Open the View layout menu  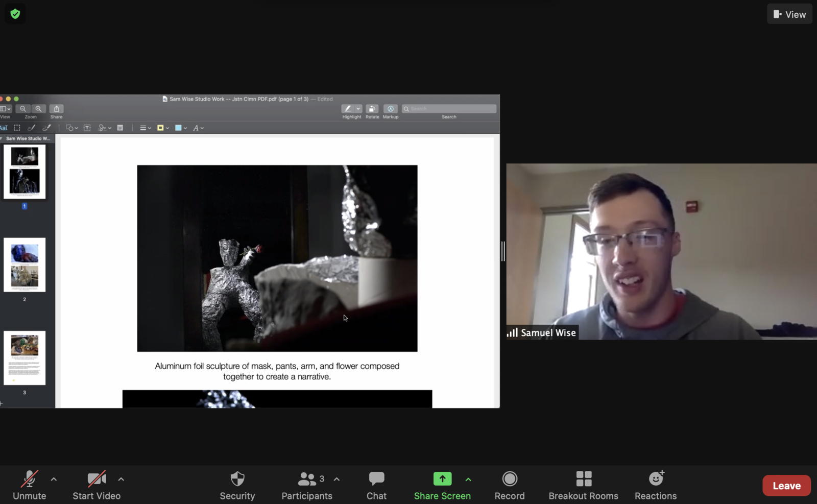[x=789, y=14]
